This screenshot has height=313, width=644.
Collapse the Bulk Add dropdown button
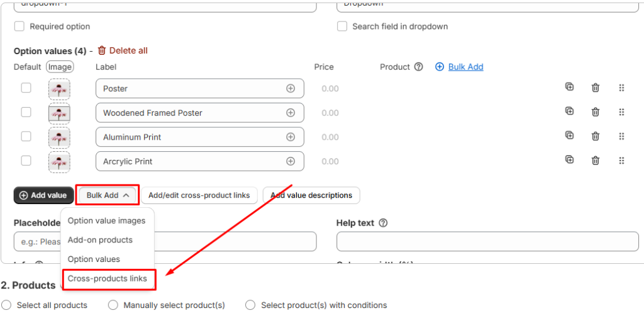pyautogui.click(x=108, y=195)
